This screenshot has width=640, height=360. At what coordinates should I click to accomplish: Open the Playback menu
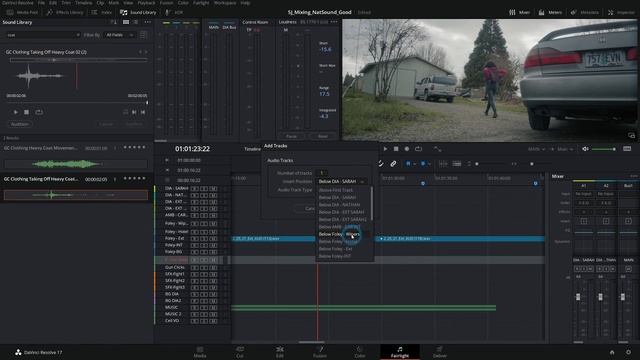click(146, 3)
